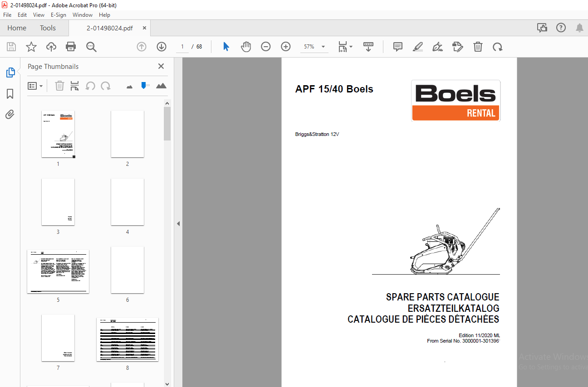This screenshot has height=387, width=588.
Task: Select page 2 thumbnail
Action: point(127,134)
